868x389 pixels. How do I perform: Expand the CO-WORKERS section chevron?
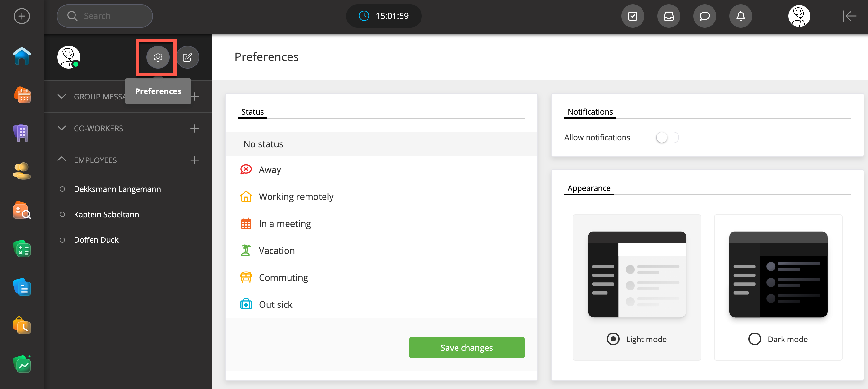click(62, 128)
